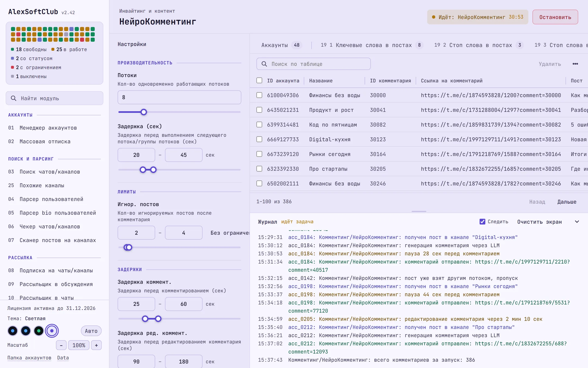Uncheck the Следить log checkbox

[x=482, y=222]
